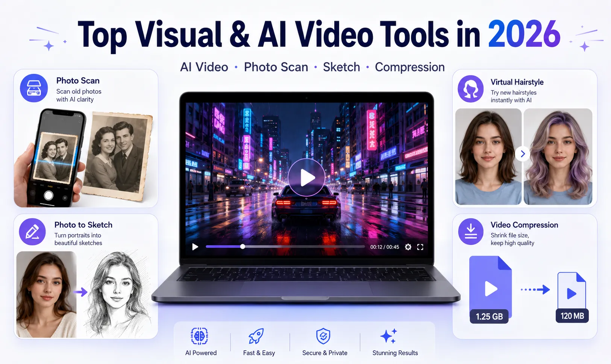
Task: Click the Stunning Results label
Action: (395, 353)
